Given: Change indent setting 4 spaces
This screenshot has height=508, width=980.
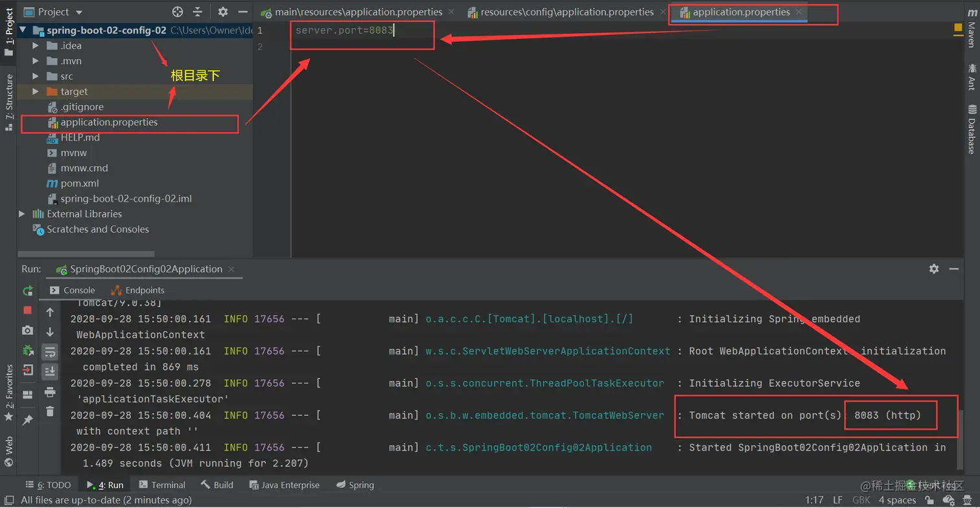Looking at the screenshot, I should [897, 500].
